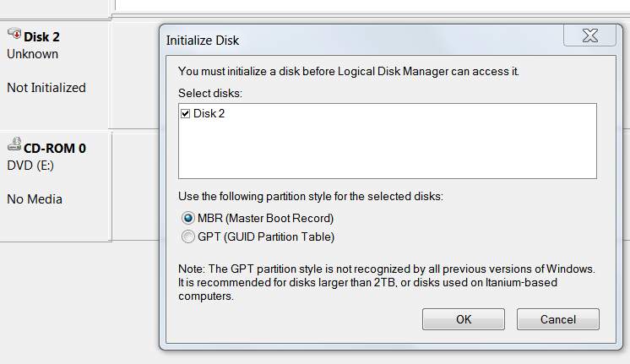Click the DVD (E:) drive label

pyautogui.click(x=30, y=166)
